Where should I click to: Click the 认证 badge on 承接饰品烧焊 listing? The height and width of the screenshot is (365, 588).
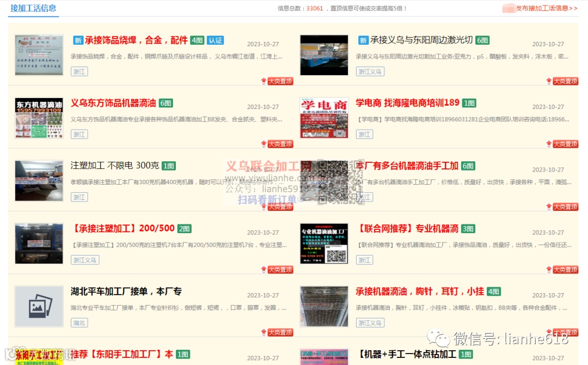(215, 40)
